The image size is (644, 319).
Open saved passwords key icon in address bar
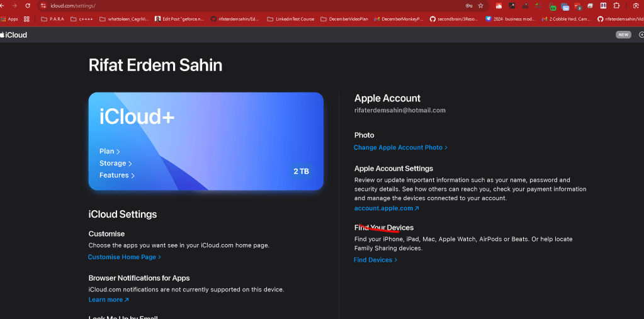(468, 6)
